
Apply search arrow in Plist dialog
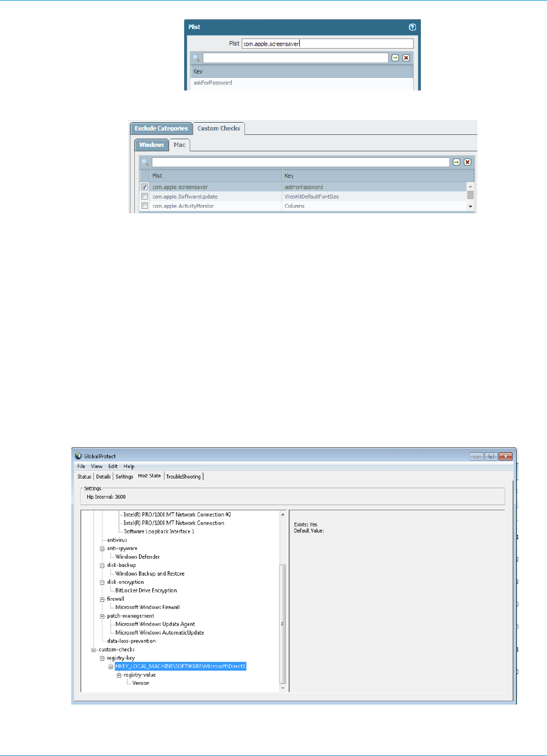(x=395, y=58)
